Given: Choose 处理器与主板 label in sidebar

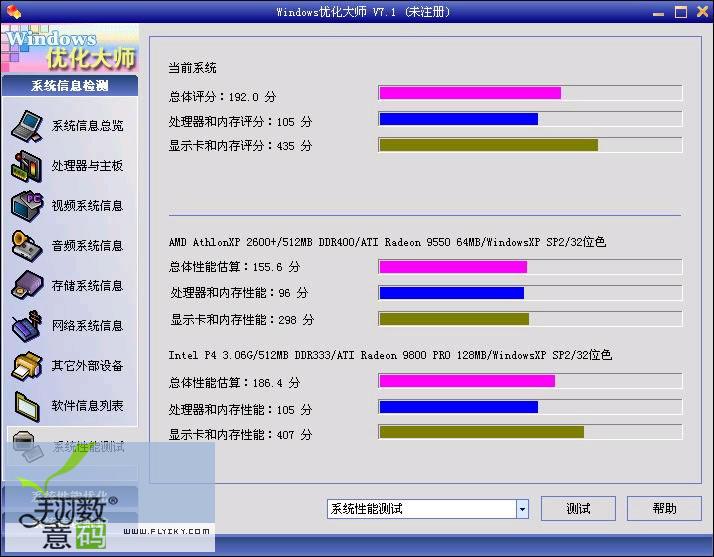Looking at the screenshot, I should point(87,166).
